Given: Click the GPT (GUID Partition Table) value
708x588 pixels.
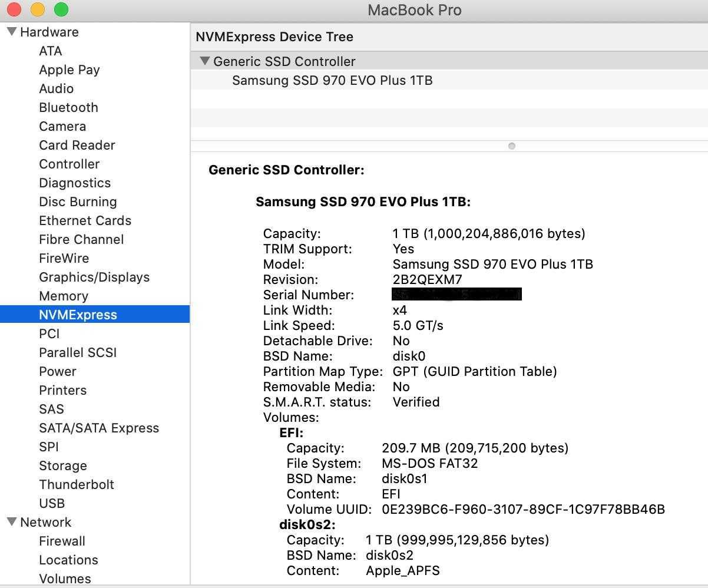Looking at the screenshot, I should [475, 371].
